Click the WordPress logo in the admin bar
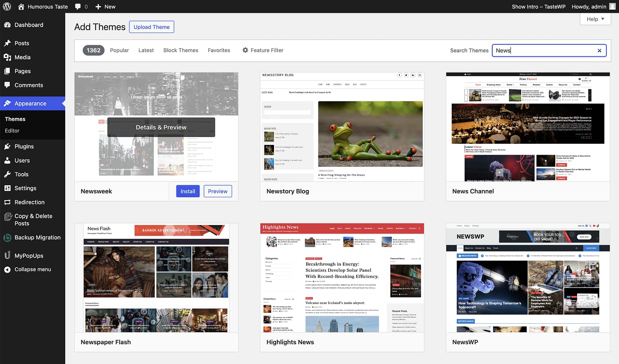This screenshot has width=619, height=364. [x=6, y=6]
